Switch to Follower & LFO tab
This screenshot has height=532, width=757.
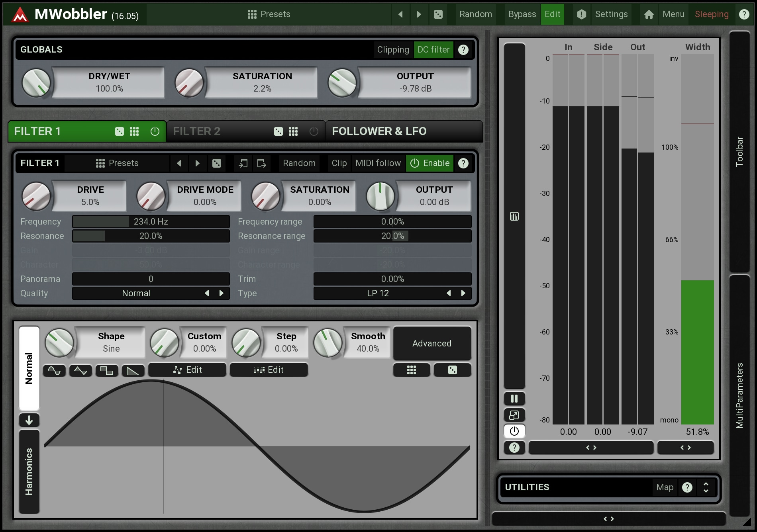point(404,131)
